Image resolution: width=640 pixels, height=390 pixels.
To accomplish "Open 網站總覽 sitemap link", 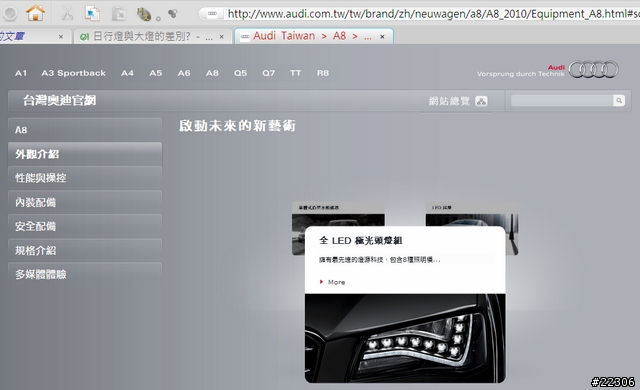I will (449, 101).
